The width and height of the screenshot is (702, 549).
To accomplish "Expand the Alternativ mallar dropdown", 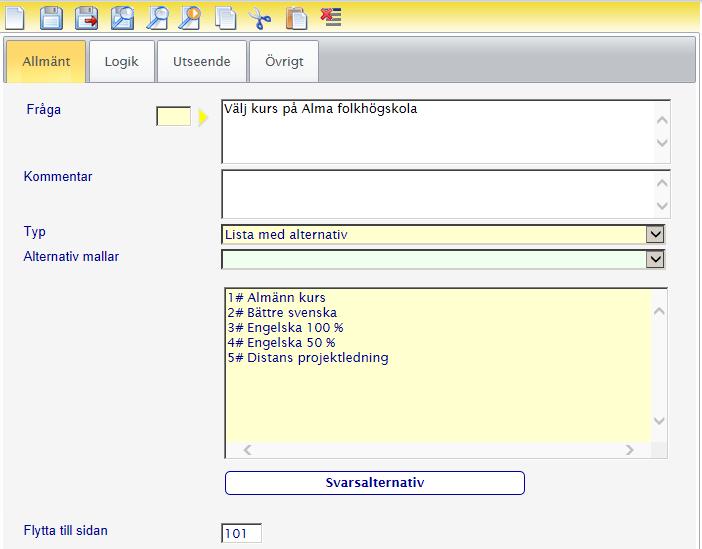I will [443, 259].
